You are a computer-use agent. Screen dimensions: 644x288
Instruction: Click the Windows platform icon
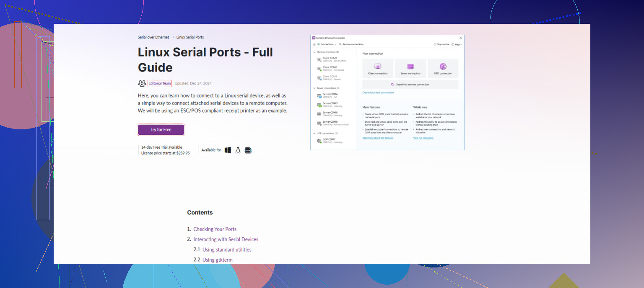click(228, 150)
